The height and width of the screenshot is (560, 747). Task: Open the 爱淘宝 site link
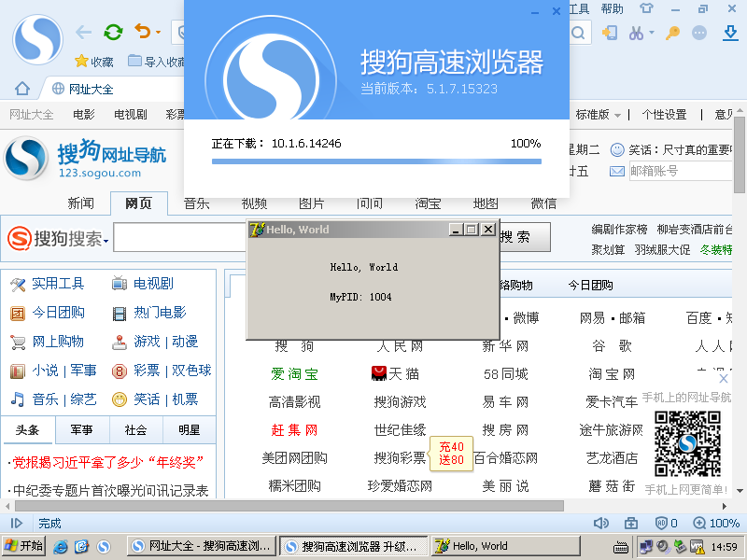click(294, 374)
